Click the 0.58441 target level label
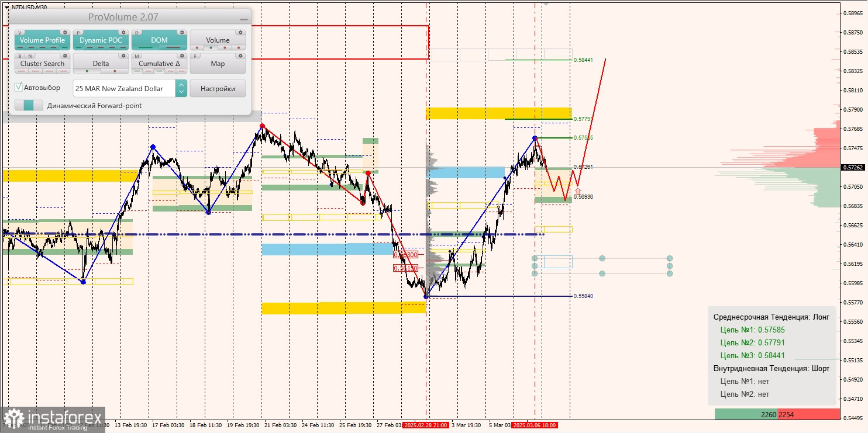The width and height of the screenshot is (868, 433). (583, 60)
